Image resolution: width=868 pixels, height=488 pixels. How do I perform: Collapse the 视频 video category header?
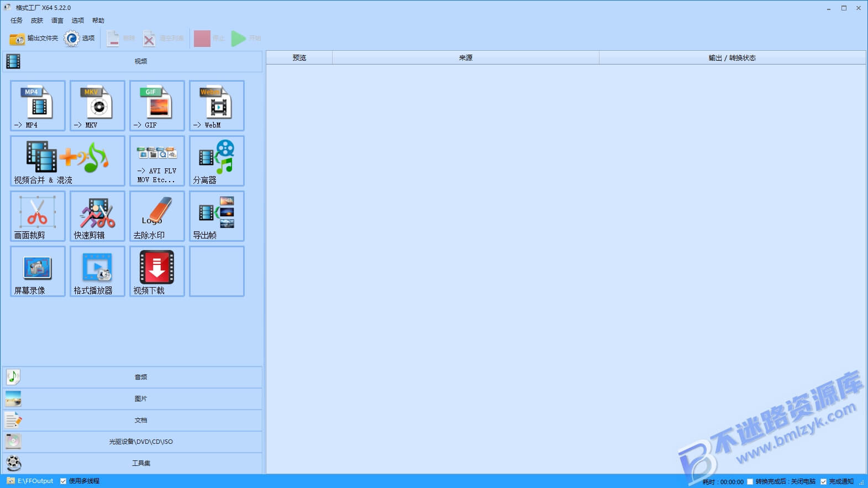(133, 61)
